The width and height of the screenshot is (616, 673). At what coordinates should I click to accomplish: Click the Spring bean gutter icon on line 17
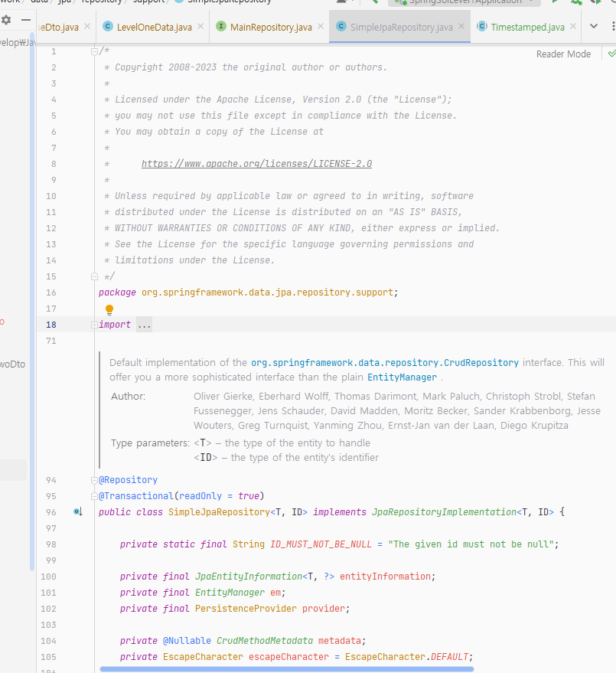point(109,309)
